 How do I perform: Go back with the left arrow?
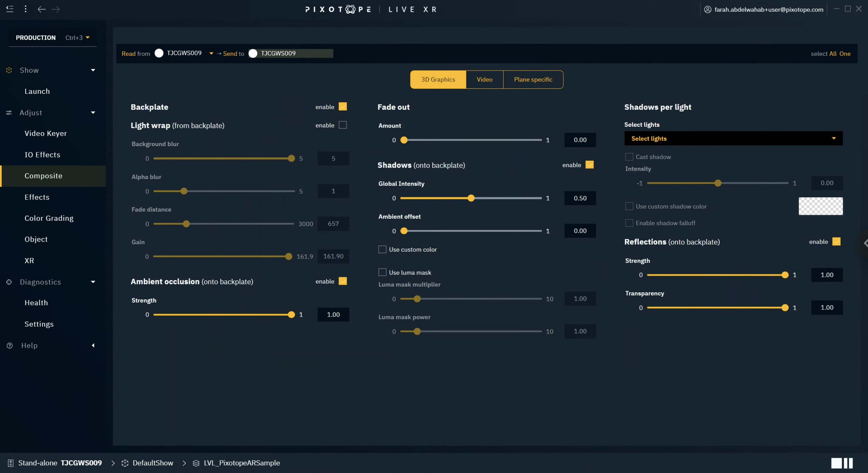pos(42,9)
